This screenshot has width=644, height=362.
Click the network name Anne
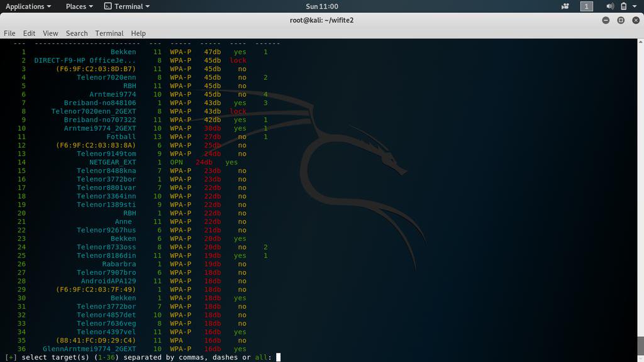pos(123,222)
